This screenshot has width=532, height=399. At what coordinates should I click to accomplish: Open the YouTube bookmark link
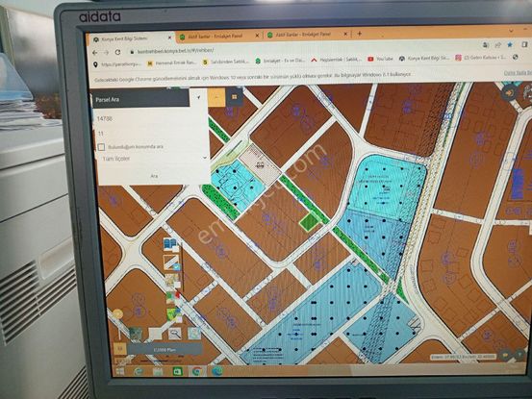[x=380, y=59]
